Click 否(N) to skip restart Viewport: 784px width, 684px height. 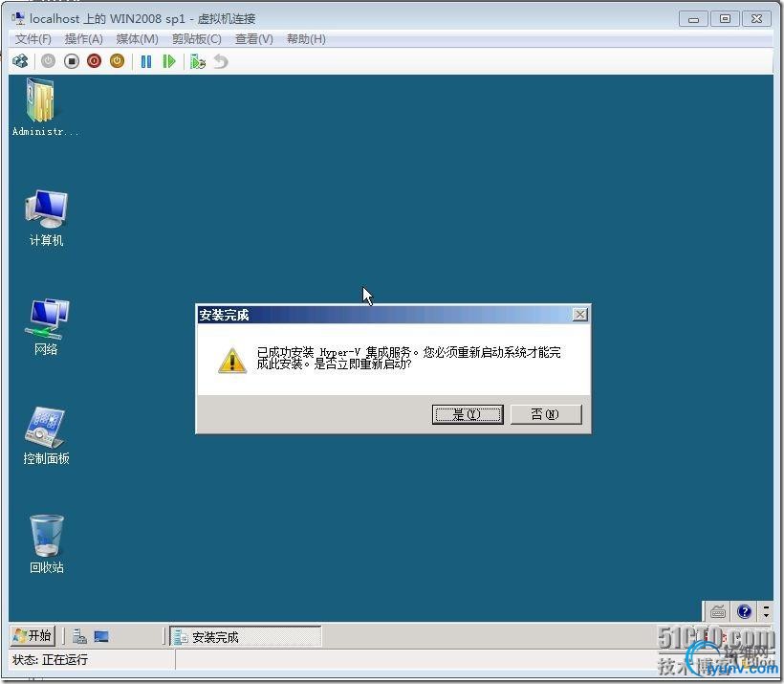click(546, 414)
